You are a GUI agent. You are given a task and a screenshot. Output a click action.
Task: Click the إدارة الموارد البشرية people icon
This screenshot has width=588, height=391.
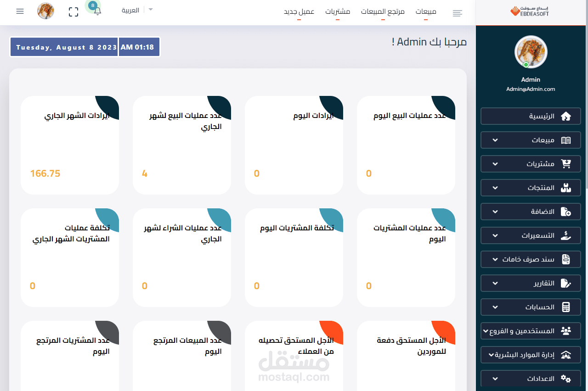[x=566, y=355]
